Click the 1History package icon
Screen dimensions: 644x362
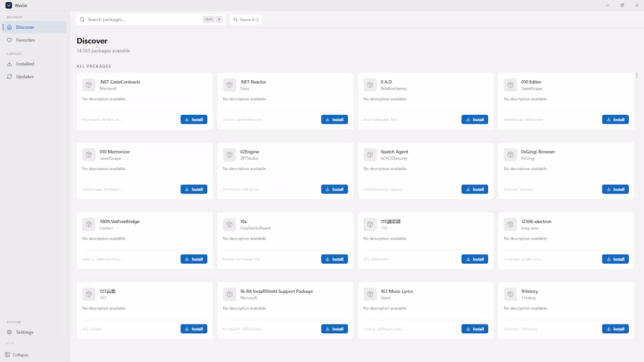(x=511, y=294)
